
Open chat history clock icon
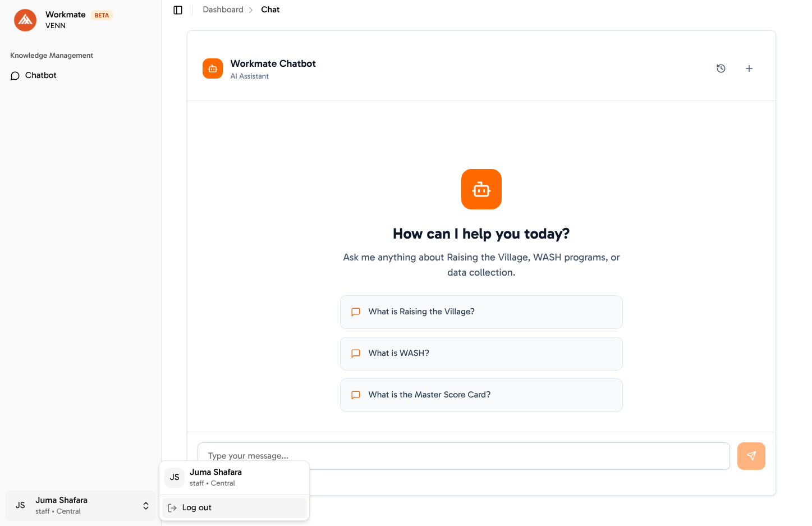click(721, 68)
